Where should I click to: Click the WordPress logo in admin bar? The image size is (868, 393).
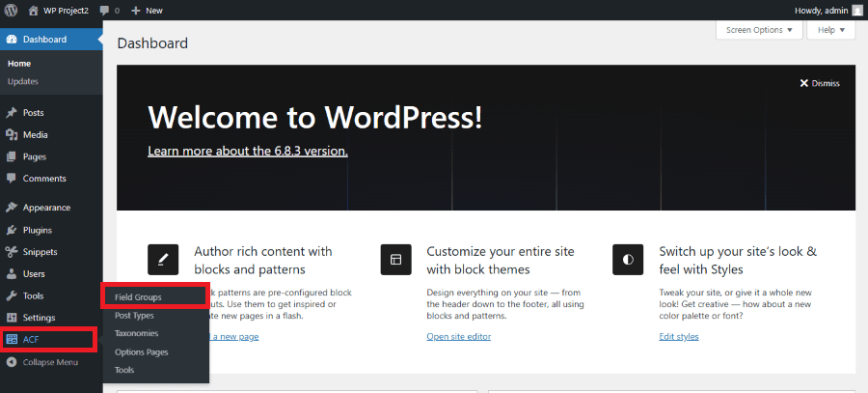click(x=11, y=10)
